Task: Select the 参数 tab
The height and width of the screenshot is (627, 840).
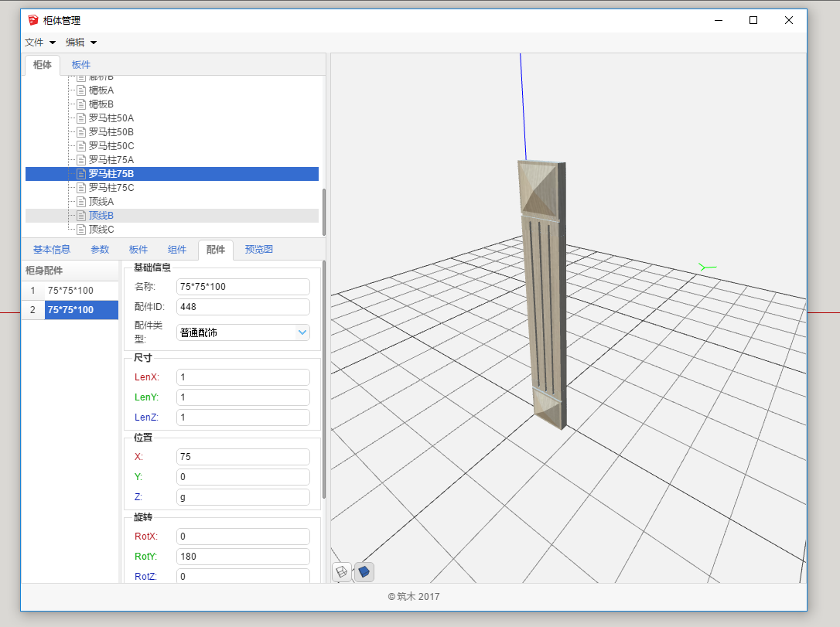Action: point(100,250)
